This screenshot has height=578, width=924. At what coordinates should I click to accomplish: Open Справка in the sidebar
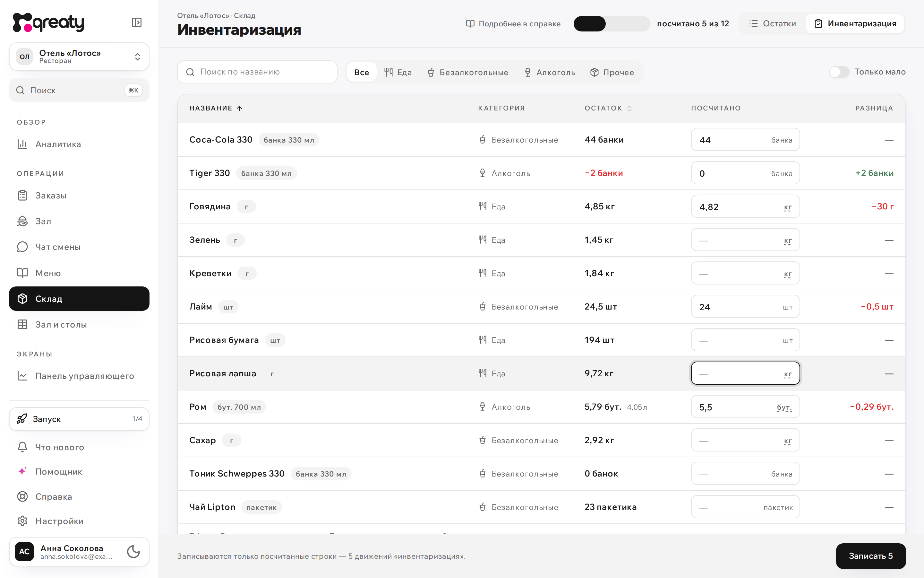point(79,496)
